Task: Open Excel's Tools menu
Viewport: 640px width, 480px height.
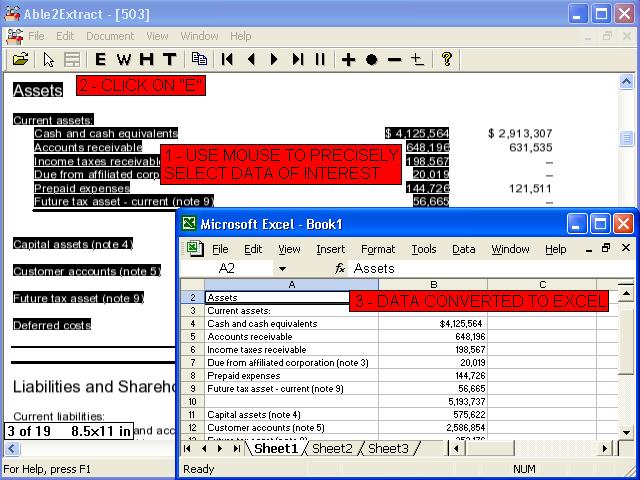Action: click(x=424, y=249)
